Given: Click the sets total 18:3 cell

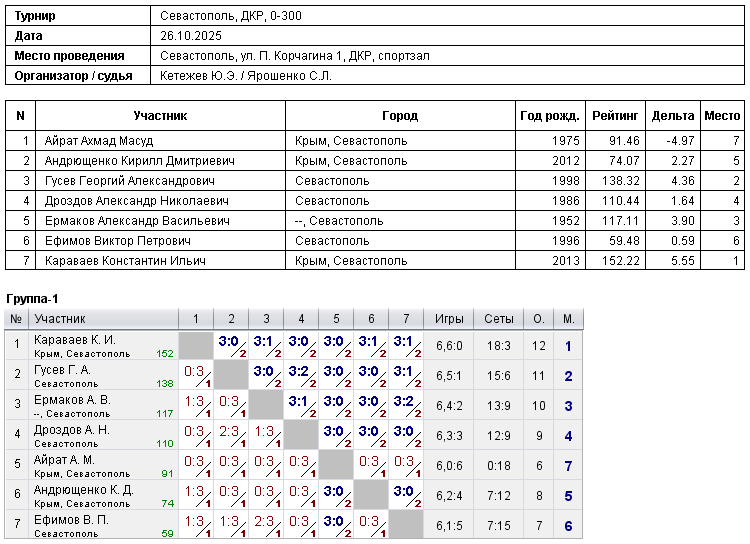Looking at the screenshot, I should click(498, 346).
